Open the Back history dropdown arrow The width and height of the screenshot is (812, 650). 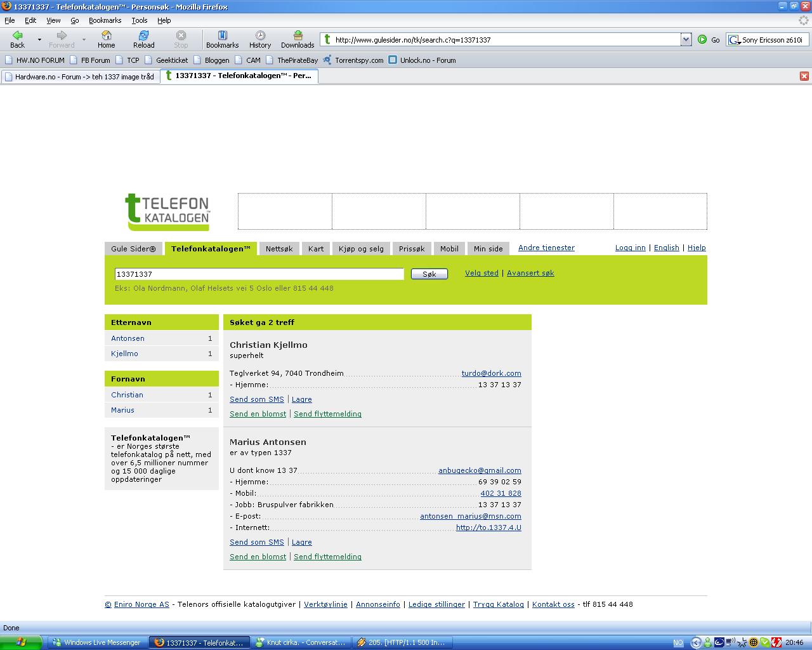coord(39,39)
